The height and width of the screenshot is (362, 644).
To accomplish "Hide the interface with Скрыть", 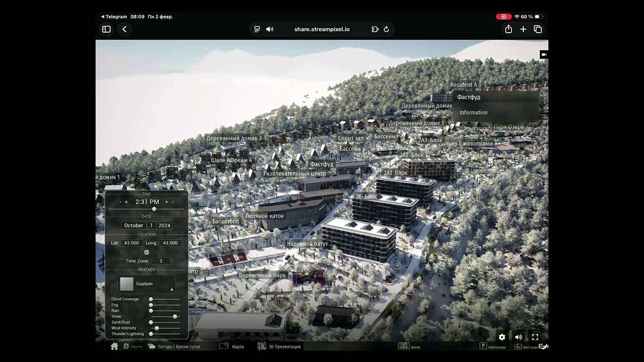I will 133,346.
